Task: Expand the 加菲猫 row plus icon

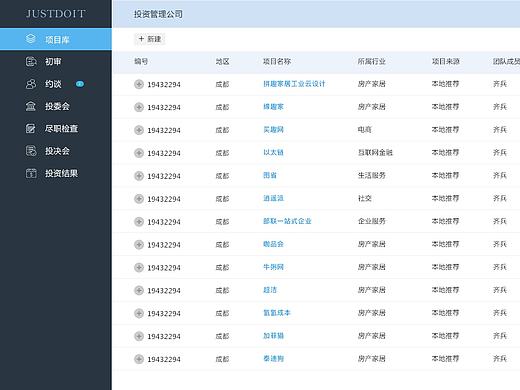Action: click(x=139, y=336)
